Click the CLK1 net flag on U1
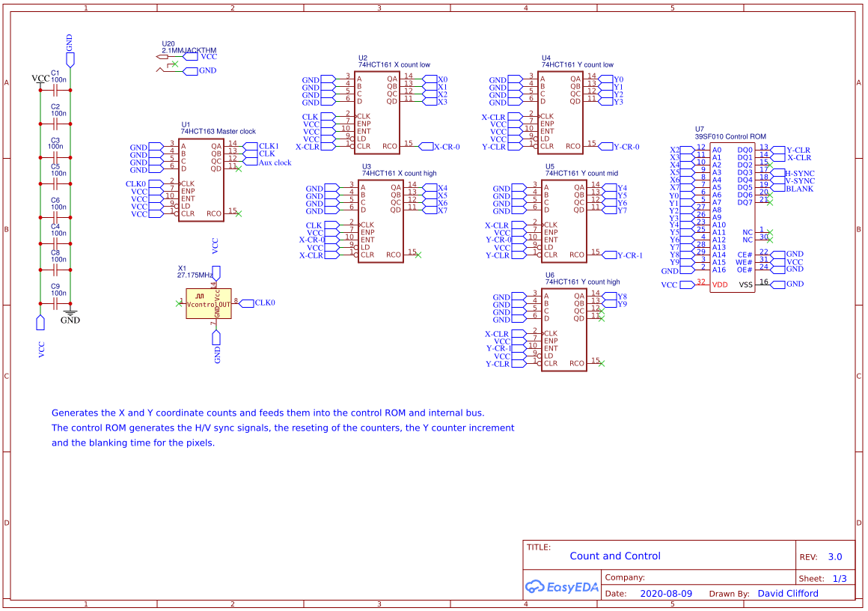 coord(261,146)
